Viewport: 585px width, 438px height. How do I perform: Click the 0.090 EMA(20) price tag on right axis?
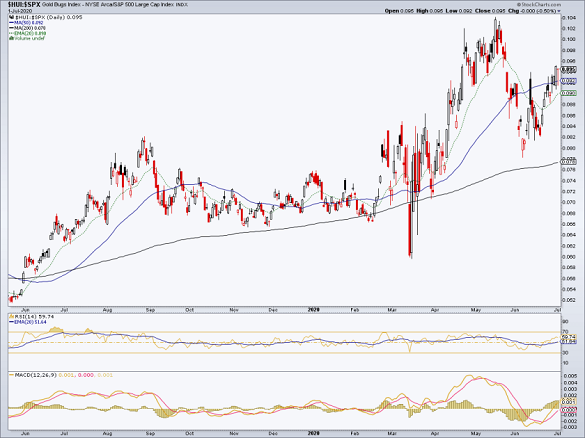point(569,93)
